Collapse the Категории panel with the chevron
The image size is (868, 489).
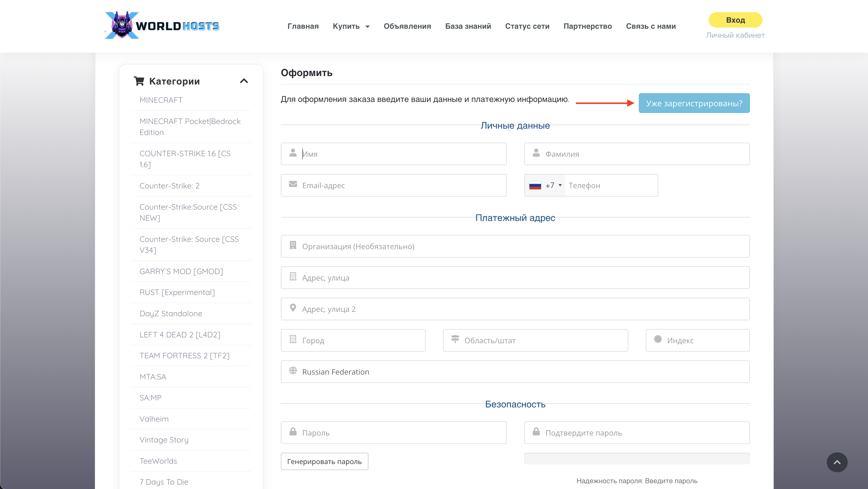coord(244,81)
